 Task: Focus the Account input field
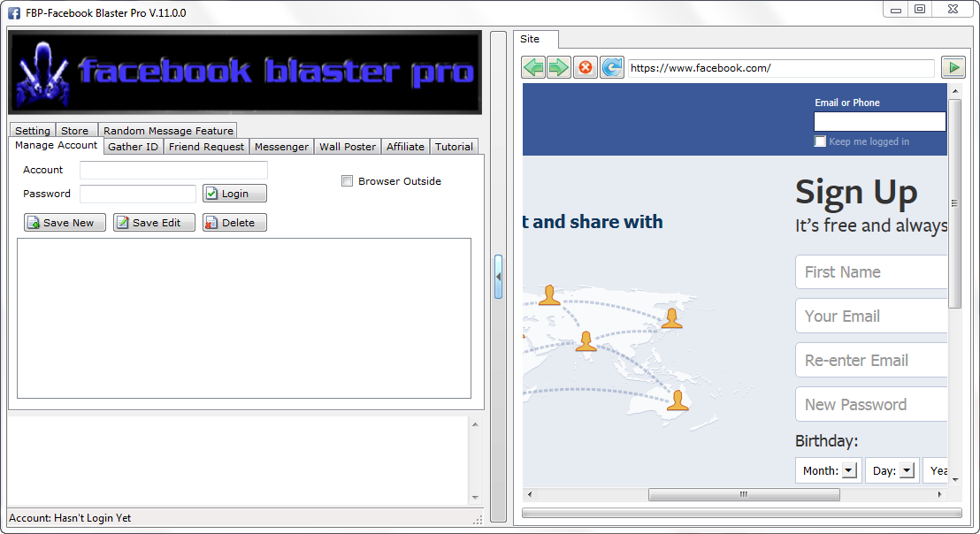(173, 170)
